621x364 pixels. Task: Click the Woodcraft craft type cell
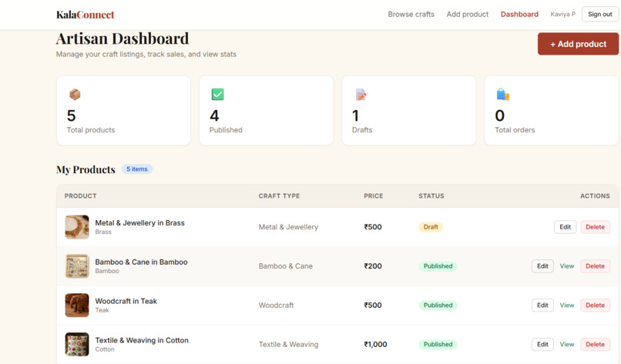(x=276, y=305)
